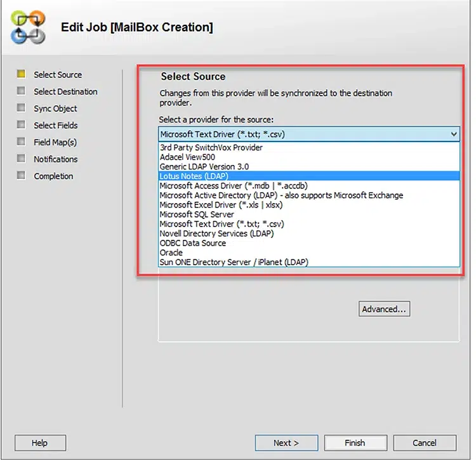Choose Microsoft Access Driver (*.mdb | *.accdb)
Screen dimensions: 476x460
click(309, 186)
